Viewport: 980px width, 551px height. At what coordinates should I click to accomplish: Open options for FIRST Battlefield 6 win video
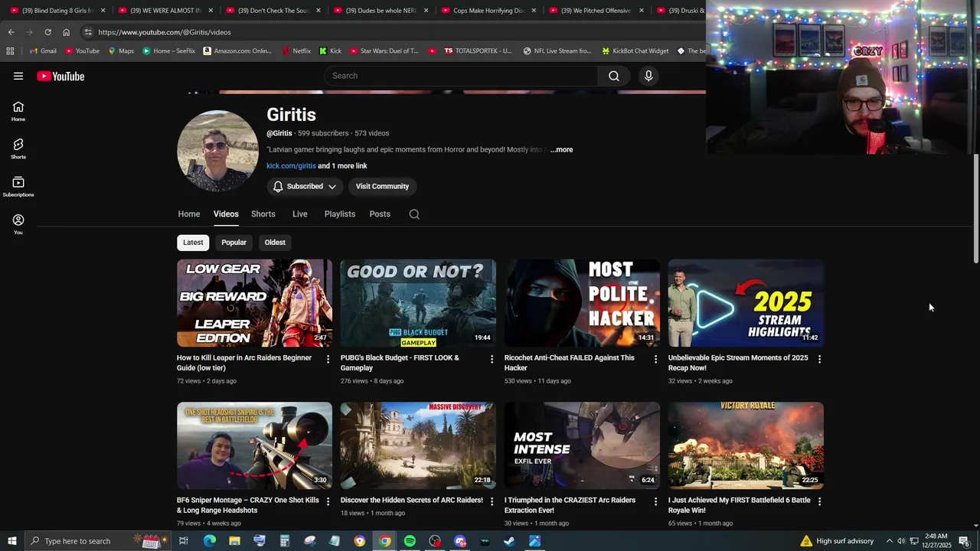point(820,501)
